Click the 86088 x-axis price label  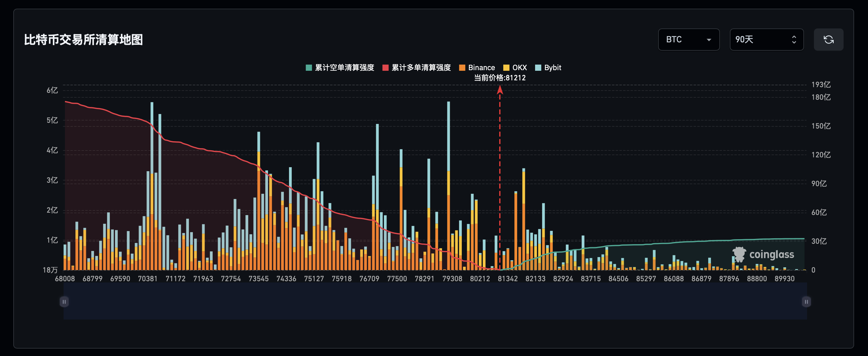tap(674, 279)
